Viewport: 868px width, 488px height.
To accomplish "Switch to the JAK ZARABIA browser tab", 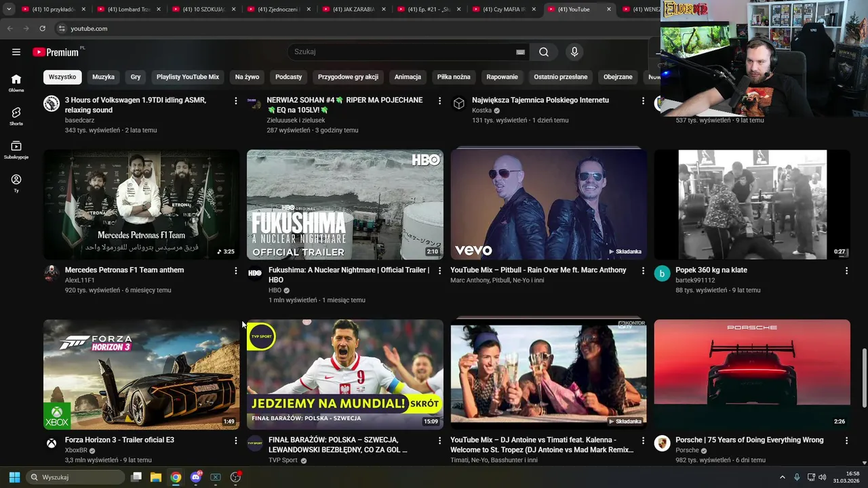I will (x=353, y=9).
